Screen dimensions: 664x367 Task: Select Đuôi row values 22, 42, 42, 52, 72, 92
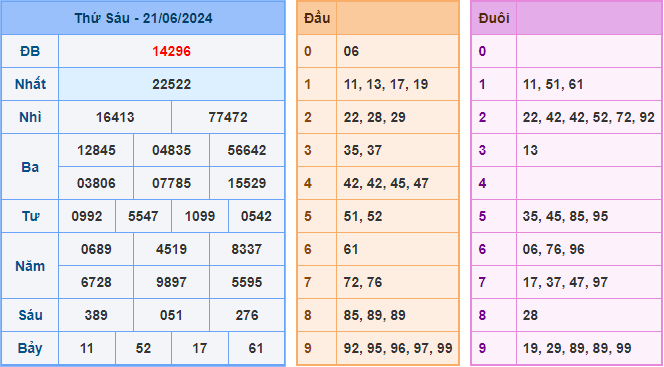(589, 117)
